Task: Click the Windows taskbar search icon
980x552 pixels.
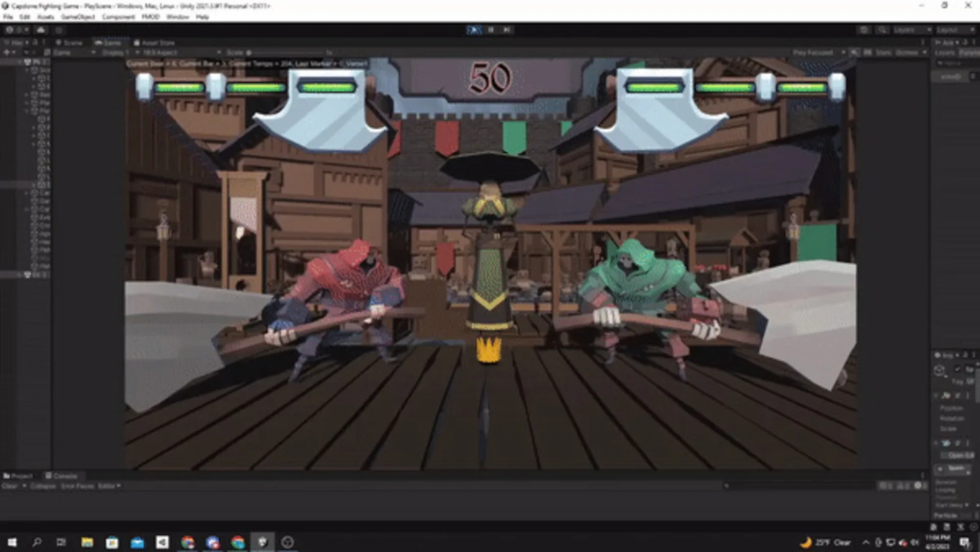Action: (37, 542)
